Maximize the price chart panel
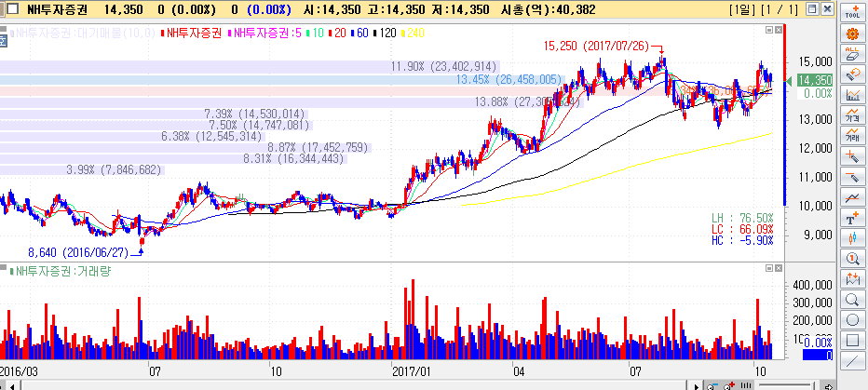 [x=769, y=29]
